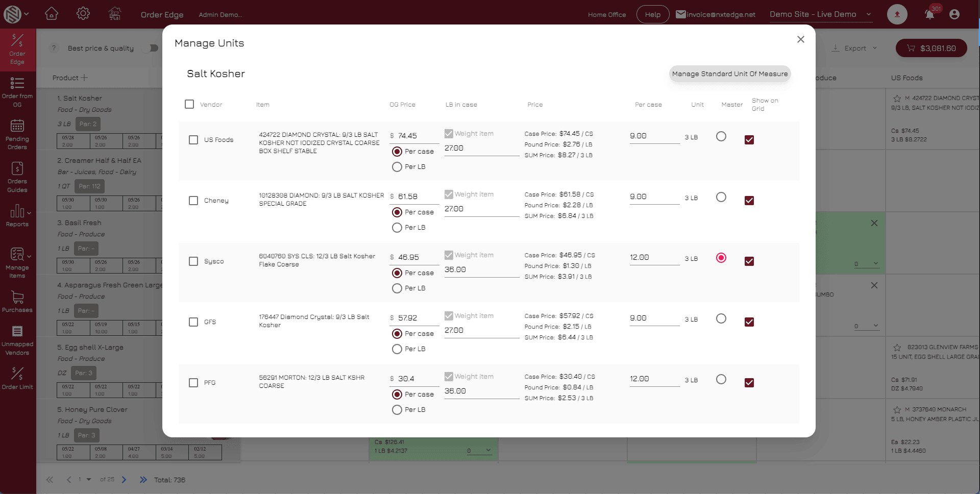Uncheck Show on Grid for US Foods
Screen dimensions: 980x494
click(749, 140)
